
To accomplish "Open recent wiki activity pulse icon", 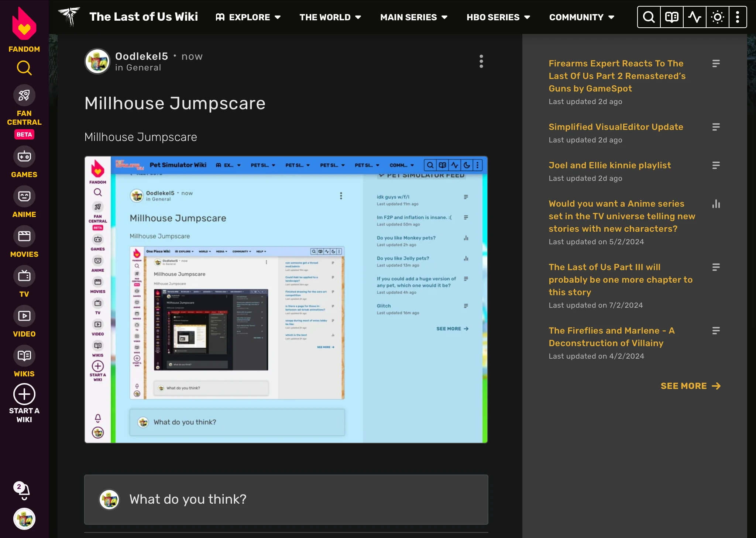I will [x=694, y=17].
